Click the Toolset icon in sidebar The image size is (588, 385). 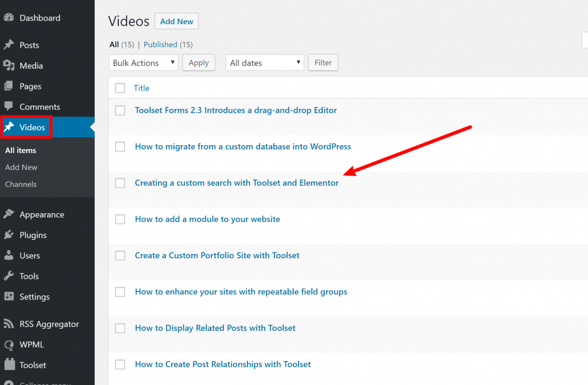pos(9,364)
